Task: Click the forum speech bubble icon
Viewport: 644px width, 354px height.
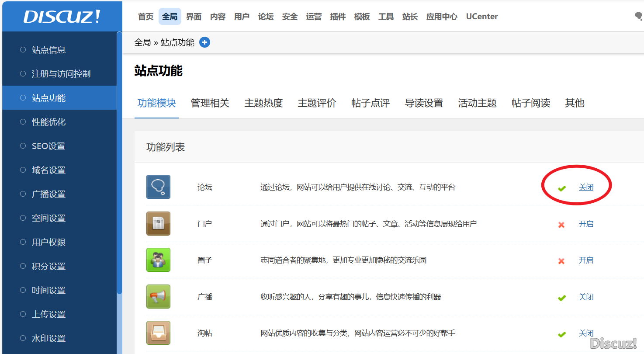Action: click(x=158, y=187)
